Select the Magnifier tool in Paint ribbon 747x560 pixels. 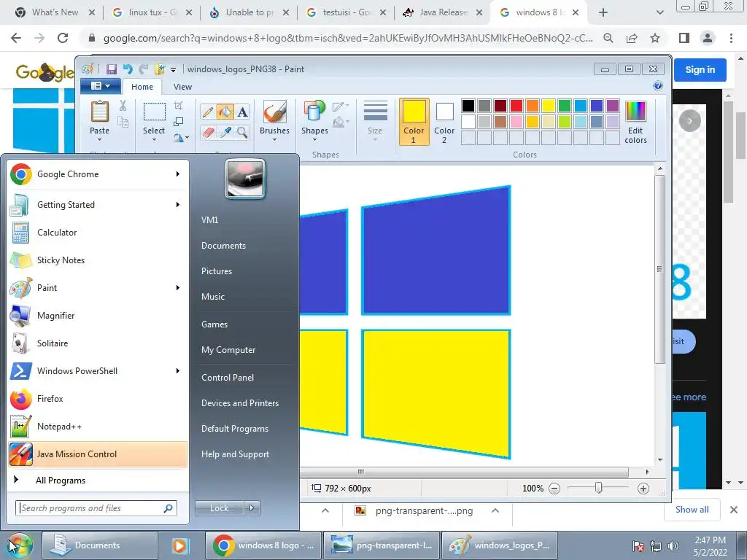pyautogui.click(x=242, y=133)
